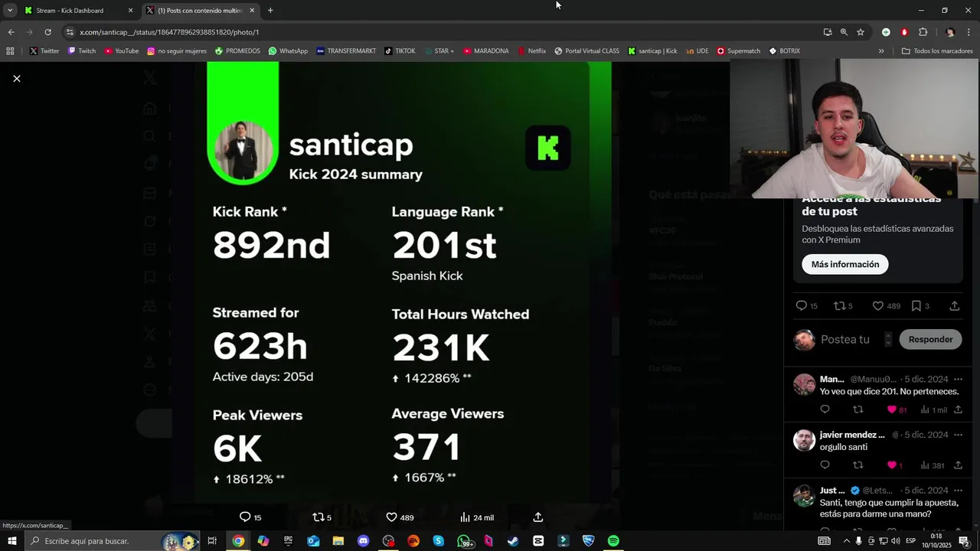
Task: Open the santicap | Kick bookmark
Action: coord(652,51)
